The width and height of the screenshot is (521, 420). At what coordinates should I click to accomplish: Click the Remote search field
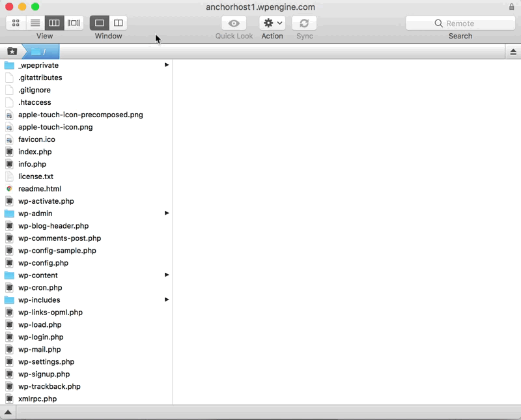[x=460, y=23]
